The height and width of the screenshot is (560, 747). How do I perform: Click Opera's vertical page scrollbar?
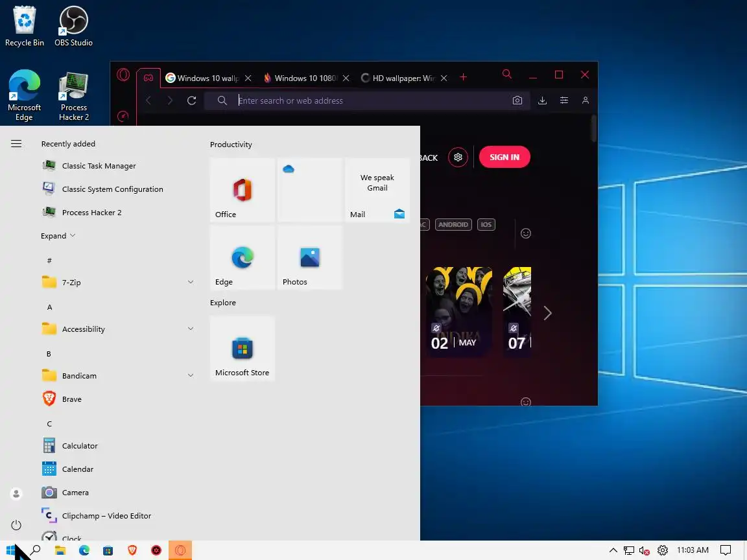[x=593, y=128]
